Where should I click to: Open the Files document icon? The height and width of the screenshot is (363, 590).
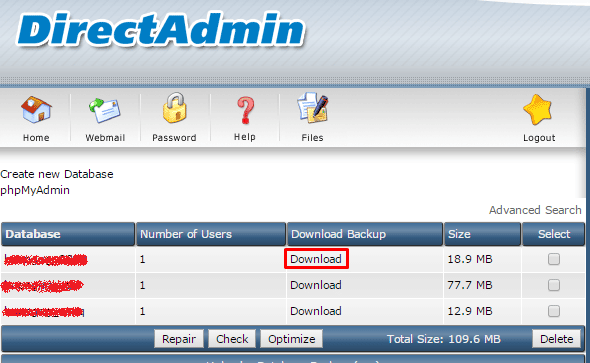click(x=312, y=108)
